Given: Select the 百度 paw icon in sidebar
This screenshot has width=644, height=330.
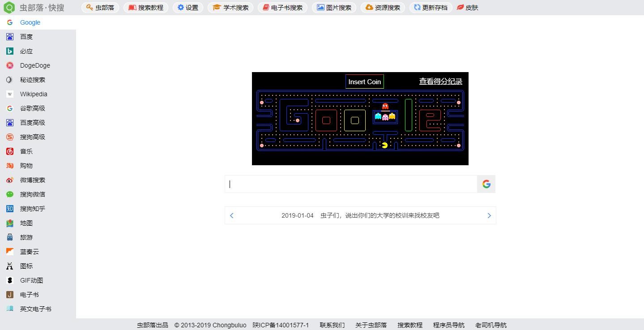Looking at the screenshot, I should [10, 37].
